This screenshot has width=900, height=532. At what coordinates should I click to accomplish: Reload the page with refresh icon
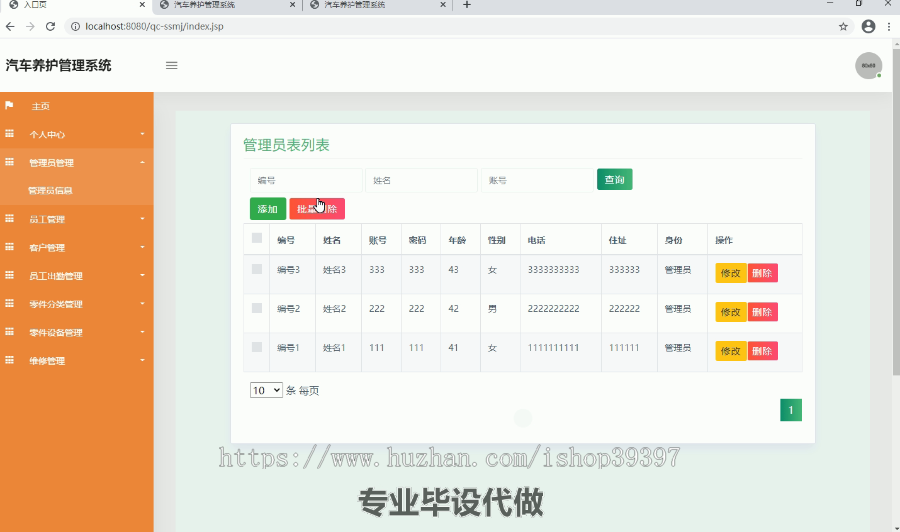point(51,26)
